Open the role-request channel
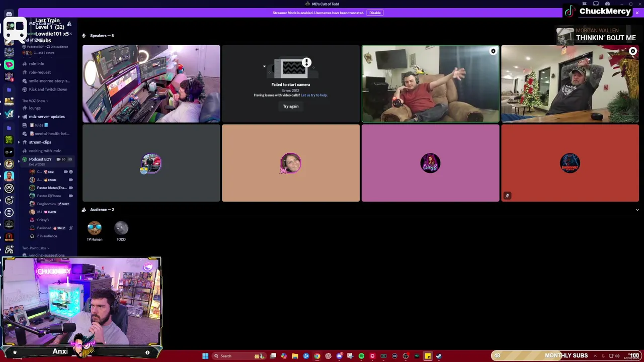Screen dimensions: 644x362 pyautogui.click(x=39, y=72)
